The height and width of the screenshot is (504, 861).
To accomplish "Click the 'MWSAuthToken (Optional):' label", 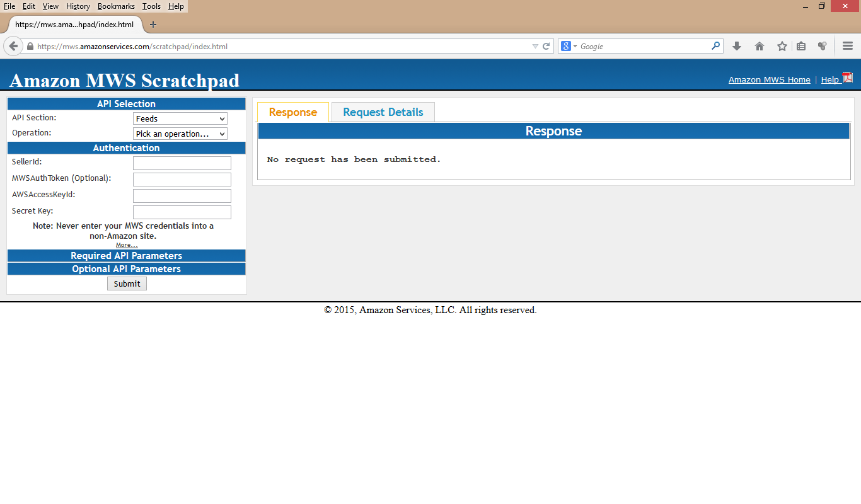I will click(62, 178).
